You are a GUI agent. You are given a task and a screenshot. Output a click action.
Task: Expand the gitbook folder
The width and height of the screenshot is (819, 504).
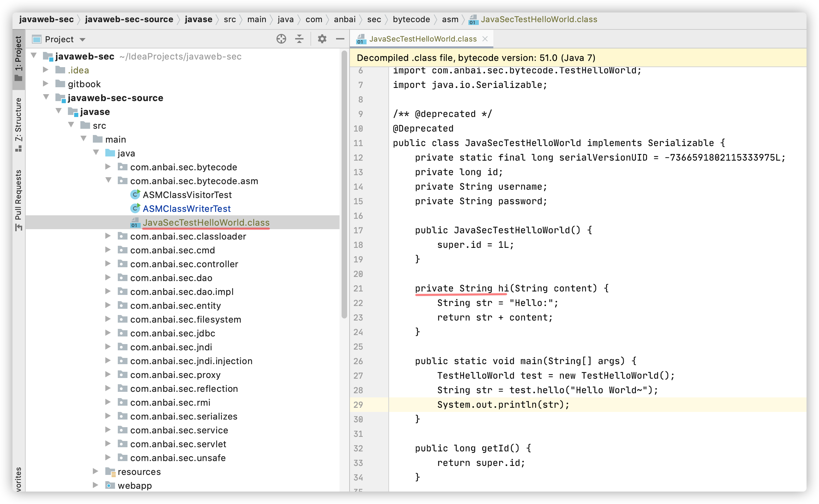point(45,84)
